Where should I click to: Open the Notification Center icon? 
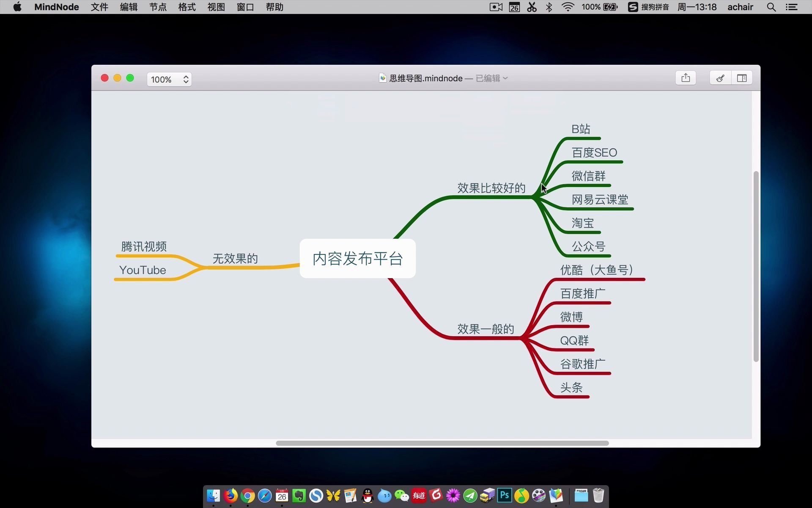pyautogui.click(x=792, y=7)
